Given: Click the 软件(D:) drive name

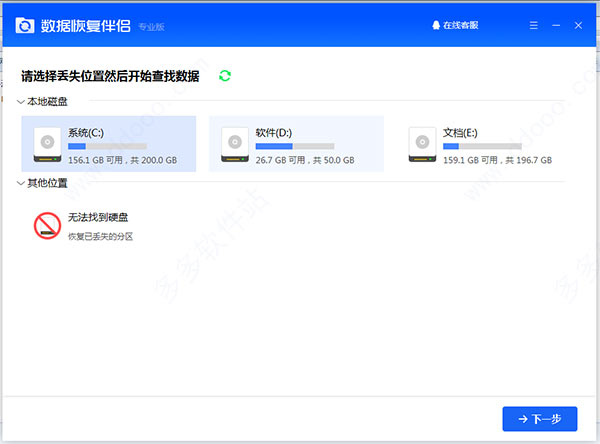Looking at the screenshot, I should (274, 133).
